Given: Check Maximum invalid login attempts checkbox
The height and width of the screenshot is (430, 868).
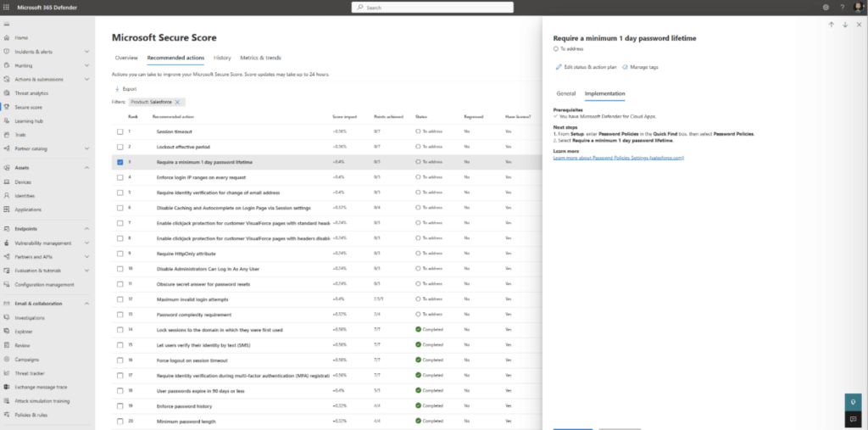Looking at the screenshot, I should pyautogui.click(x=120, y=299).
